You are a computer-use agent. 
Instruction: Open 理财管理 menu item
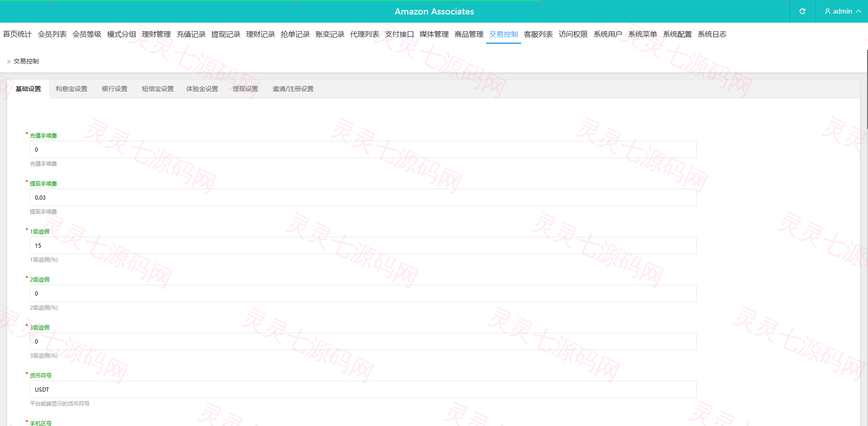tap(156, 34)
